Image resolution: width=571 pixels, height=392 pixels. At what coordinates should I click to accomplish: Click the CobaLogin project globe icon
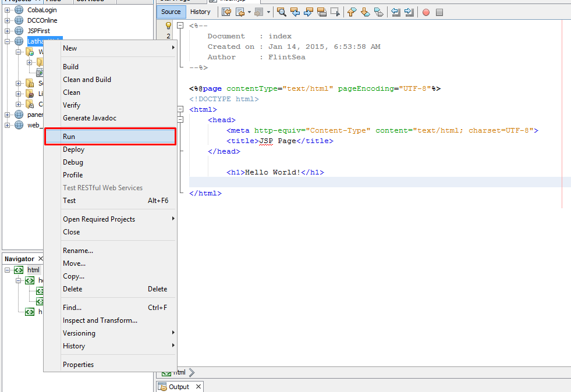click(19, 10)
